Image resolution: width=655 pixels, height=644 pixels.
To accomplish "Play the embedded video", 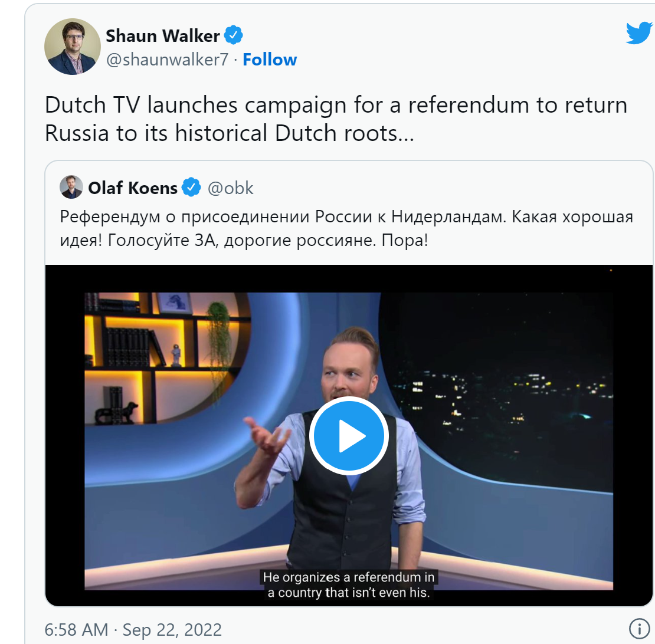I will click(x=349, y=436).
